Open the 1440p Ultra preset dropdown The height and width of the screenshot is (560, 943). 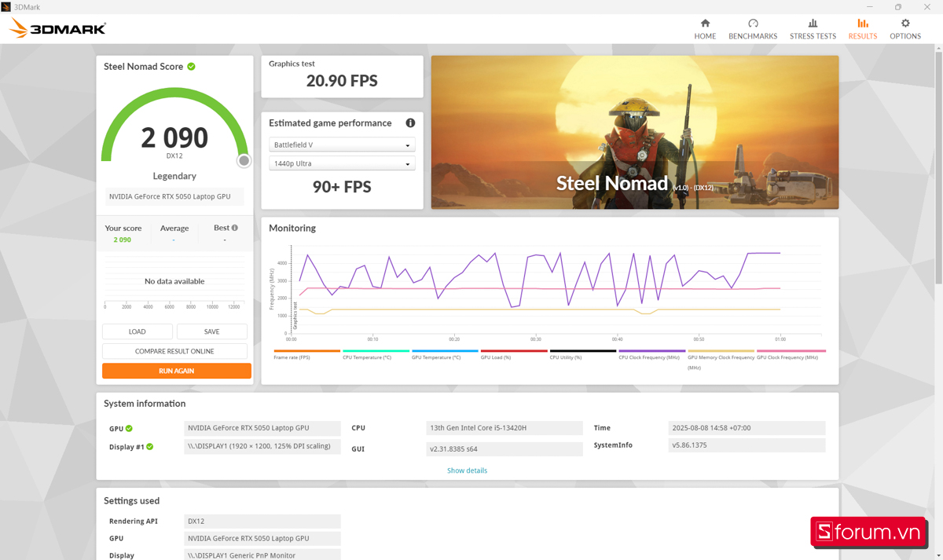click(x=342, y=164)
